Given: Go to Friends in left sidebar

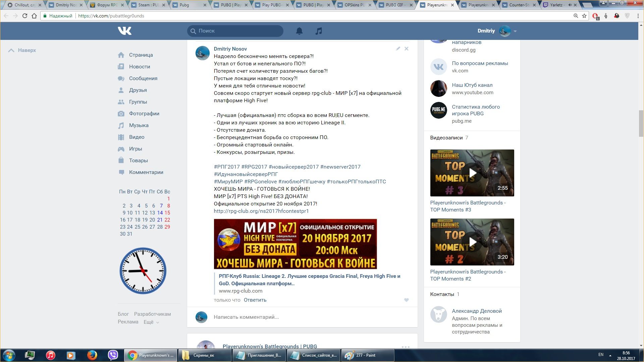Looking at the screenshot, I should click(x=138, y=90).
